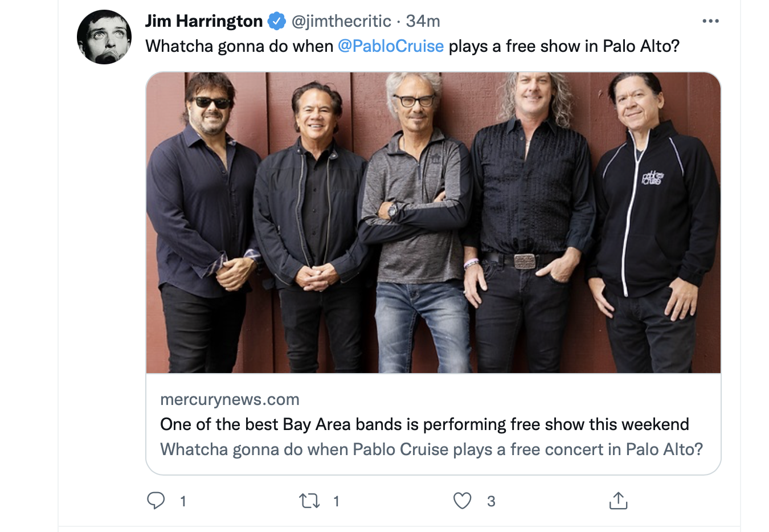
Task: Open the @PabloCruise mention link
Action: coord(391,46)
